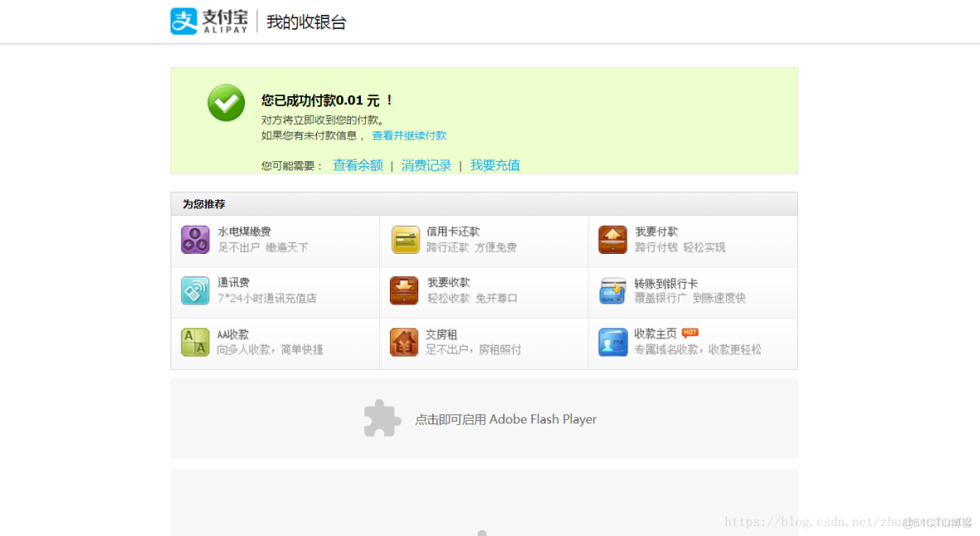Enable Adobe Flash Player

tap(507, 419)
